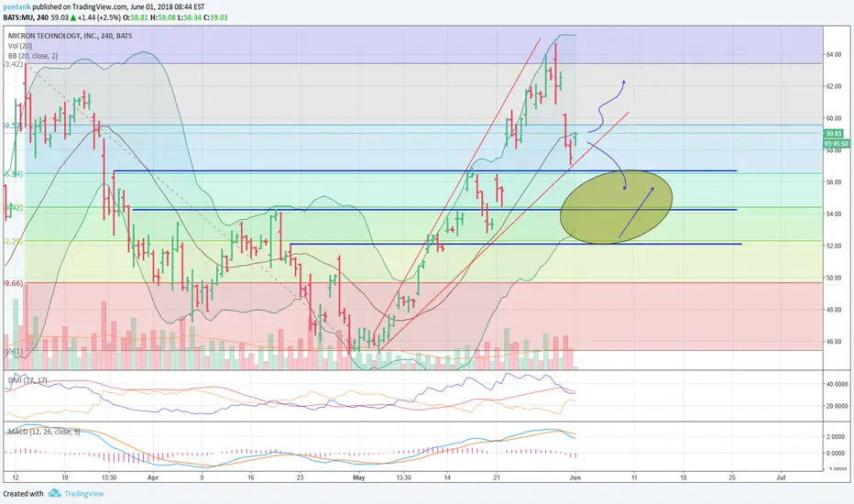Click the 56.00 price axis label
This screenshot has width=854, height=504.
tap(833, 182)
